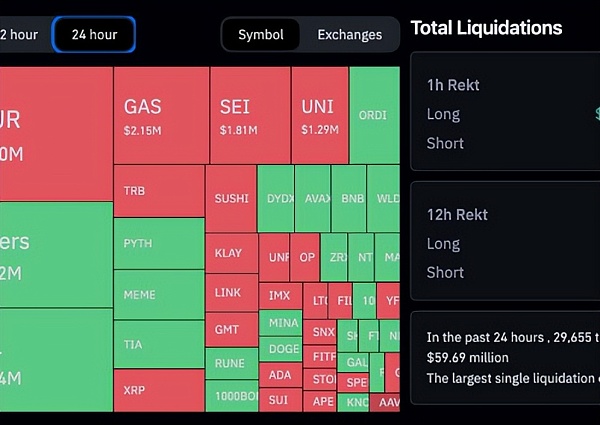
Task: Click the LINK liquidation tile
Action: pos(231,292)
